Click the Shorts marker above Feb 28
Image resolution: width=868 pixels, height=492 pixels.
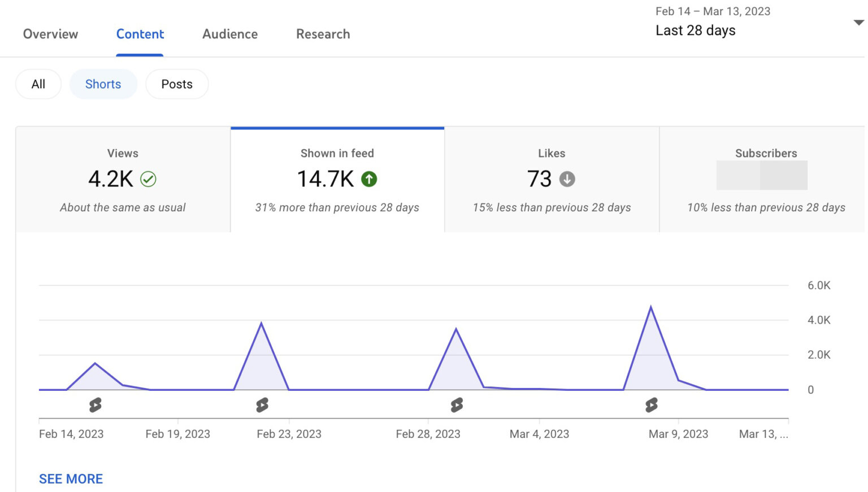[457, 404]
